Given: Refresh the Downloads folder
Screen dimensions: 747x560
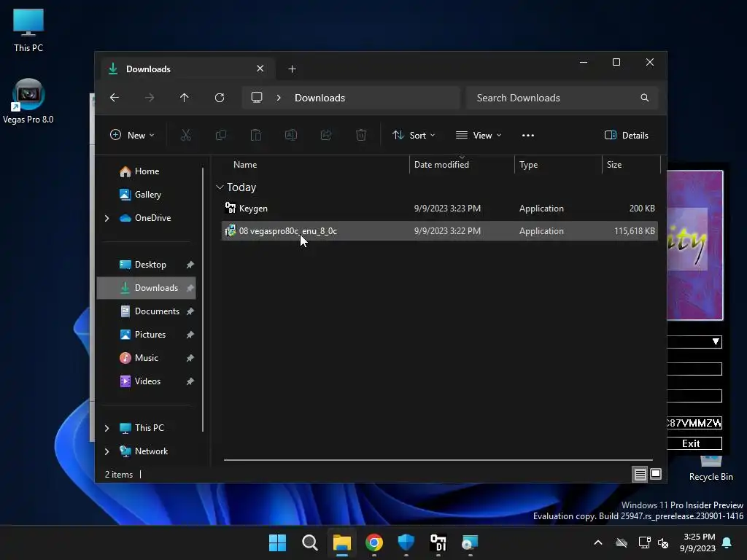Looking at the screenshot, I should point(220,98).
